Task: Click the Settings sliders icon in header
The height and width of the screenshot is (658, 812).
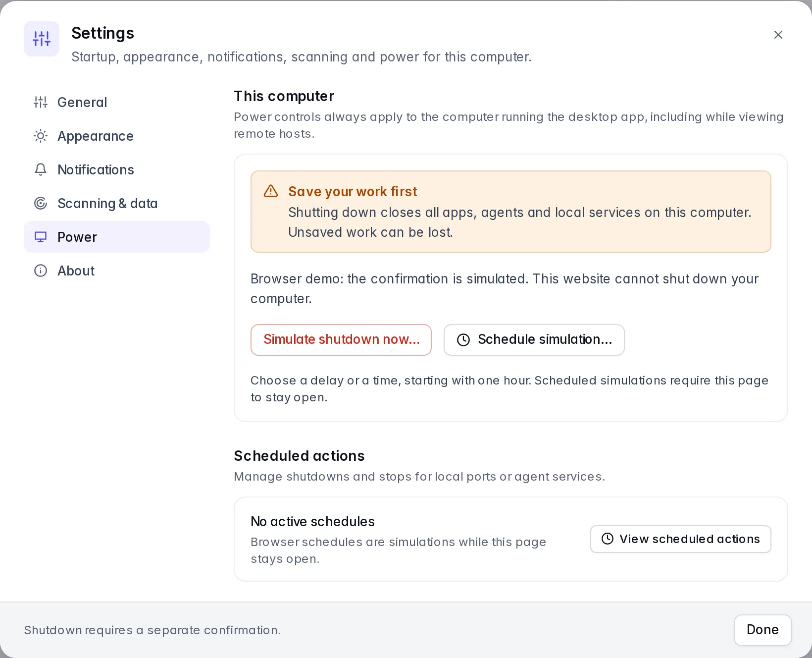Action: coord(42,39)
